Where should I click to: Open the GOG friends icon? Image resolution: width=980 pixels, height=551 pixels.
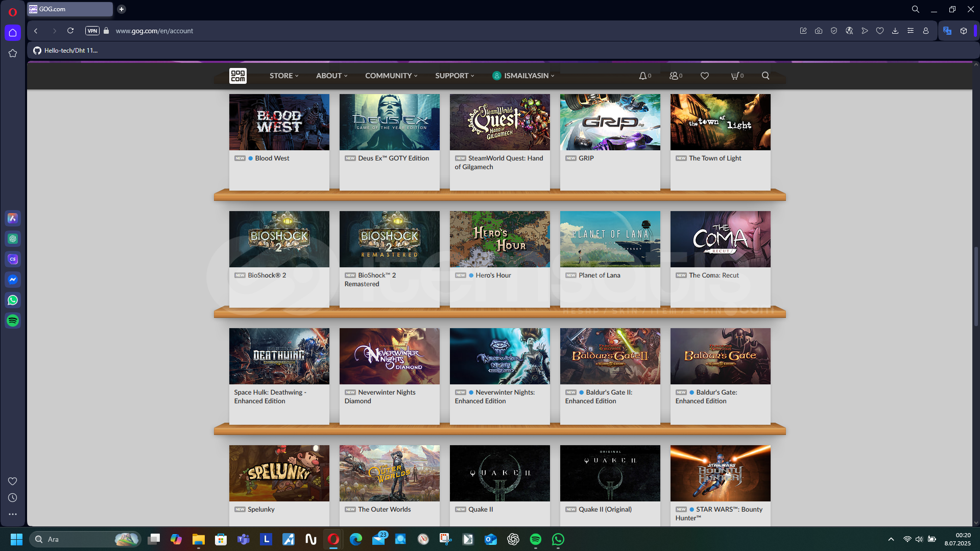676,76
